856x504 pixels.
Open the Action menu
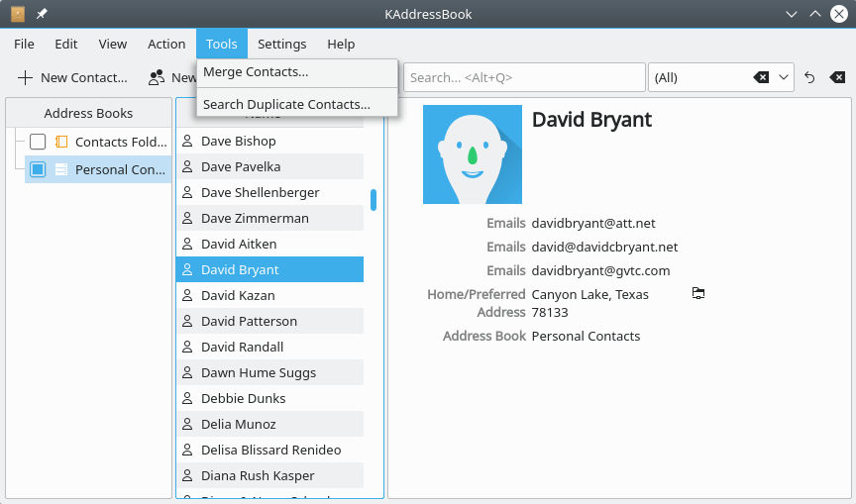click(x=166, y=44)
